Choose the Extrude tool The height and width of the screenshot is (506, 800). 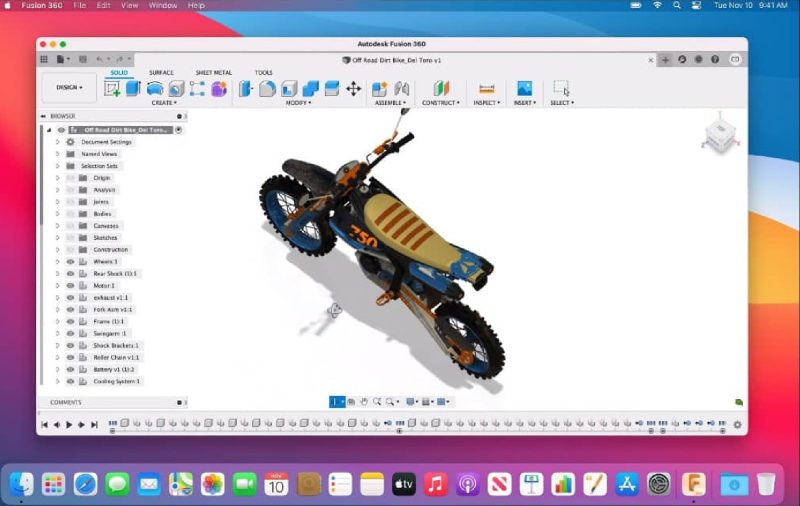point(133,88)
